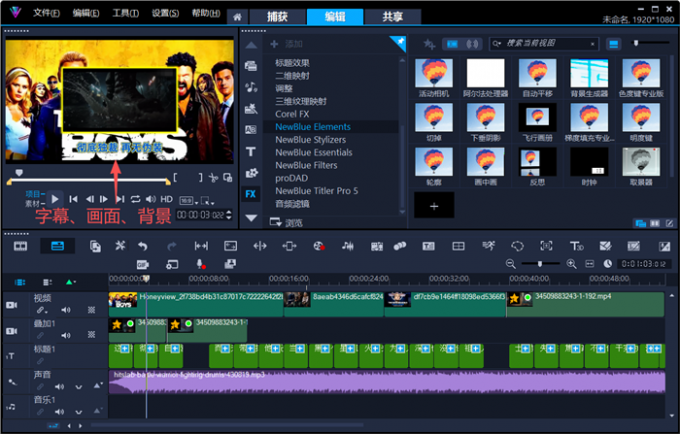Mute the 视频 video track
The image size is (680, 434).
coord(66,310)
